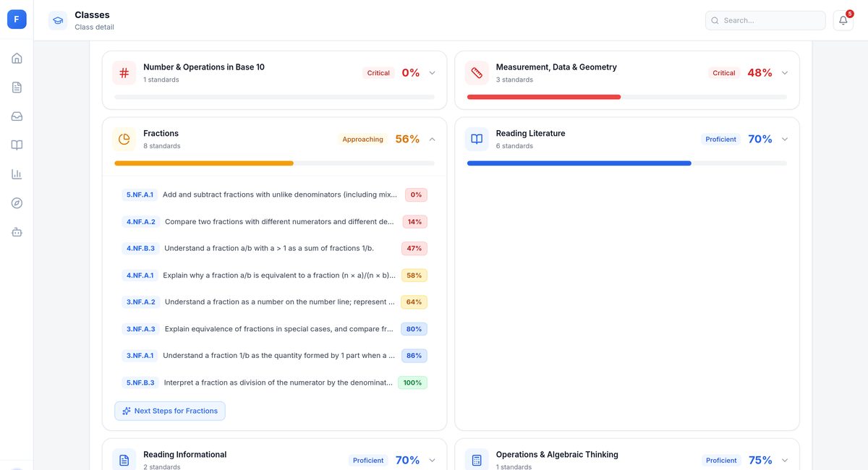Image resolution: width=868 pixels, height=470 pixels.
Task: Click the hash icon for Number & Operations
Action: click(x=124, y=73)
